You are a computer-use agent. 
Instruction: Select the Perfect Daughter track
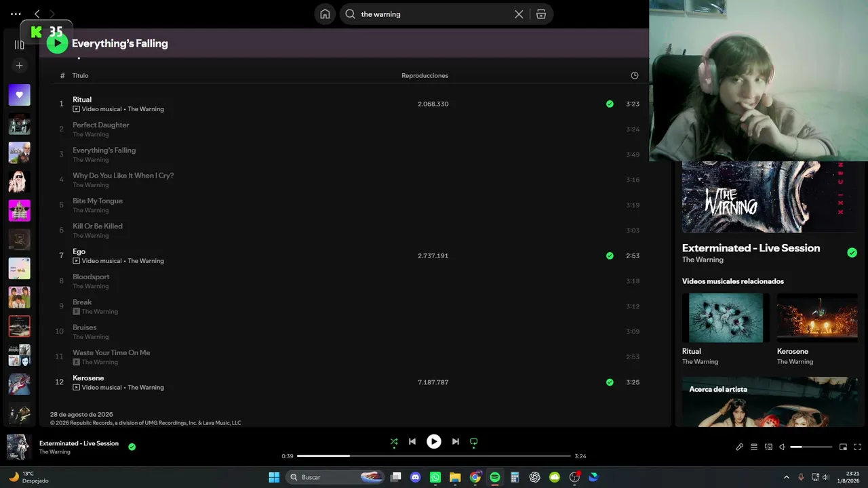tap(101, 125)
